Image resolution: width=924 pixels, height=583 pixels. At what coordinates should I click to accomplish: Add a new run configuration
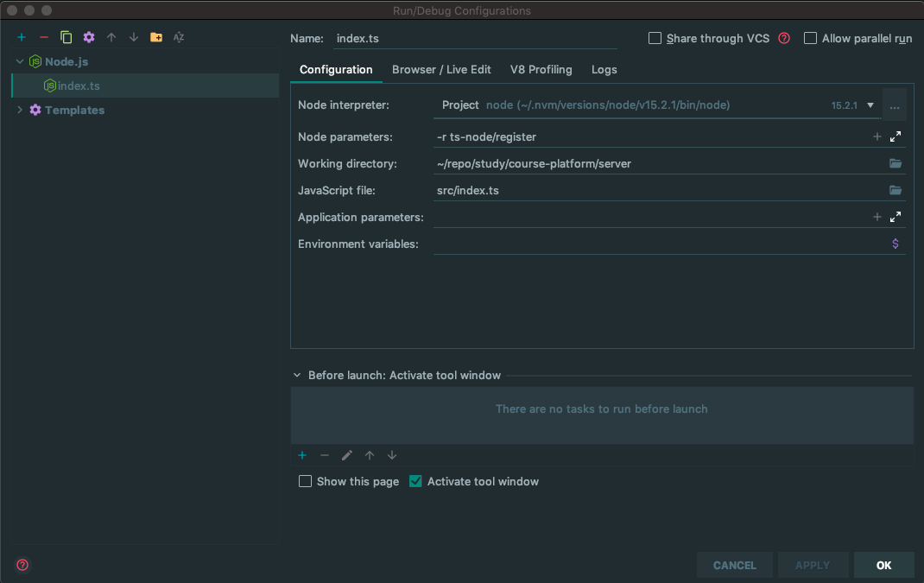coord(22,37)
